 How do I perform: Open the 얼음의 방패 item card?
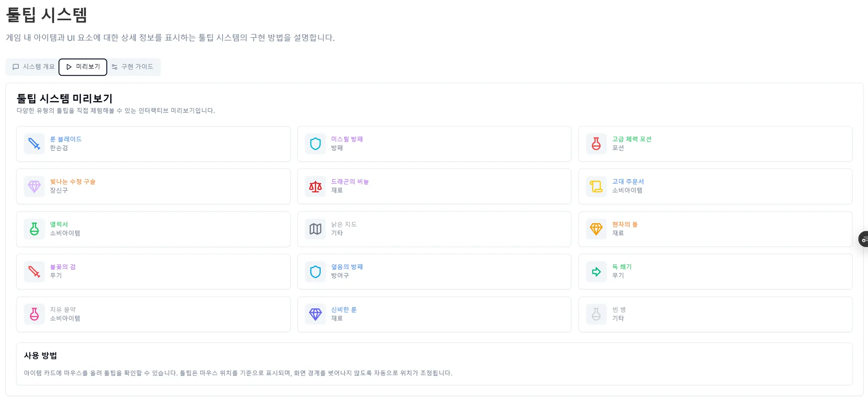[434, 272]
